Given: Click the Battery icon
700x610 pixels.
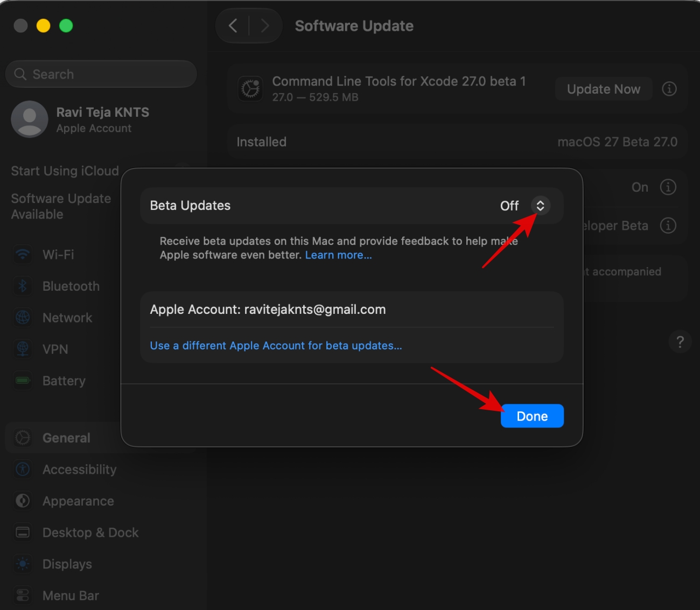Looking at the screenshot, I should coord(23,381).
